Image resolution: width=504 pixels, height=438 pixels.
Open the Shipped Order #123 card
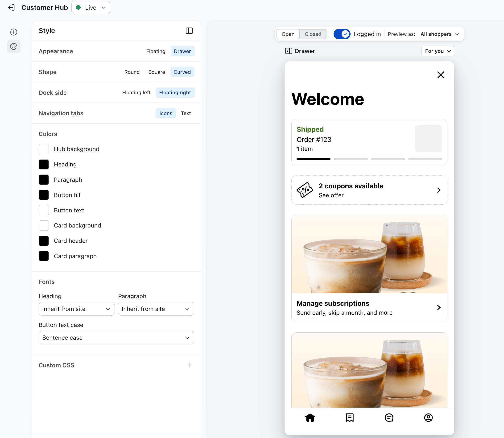[x=369, y=142]
